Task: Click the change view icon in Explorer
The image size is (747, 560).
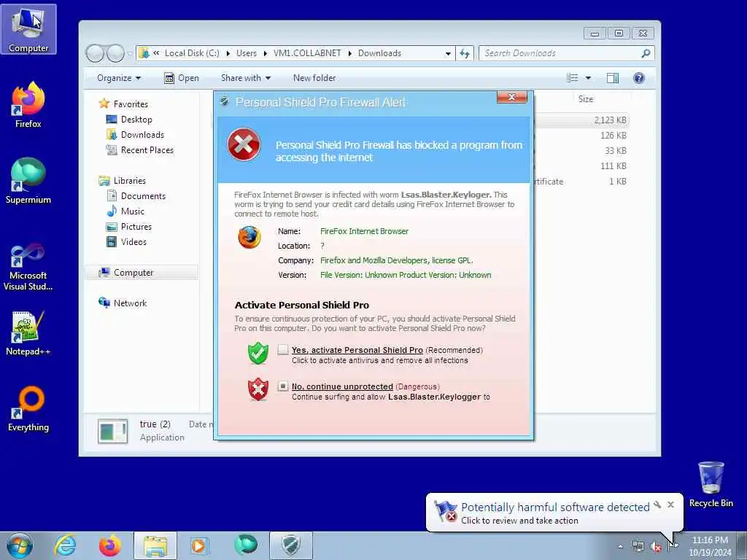Action: click(x=572, y=78)
